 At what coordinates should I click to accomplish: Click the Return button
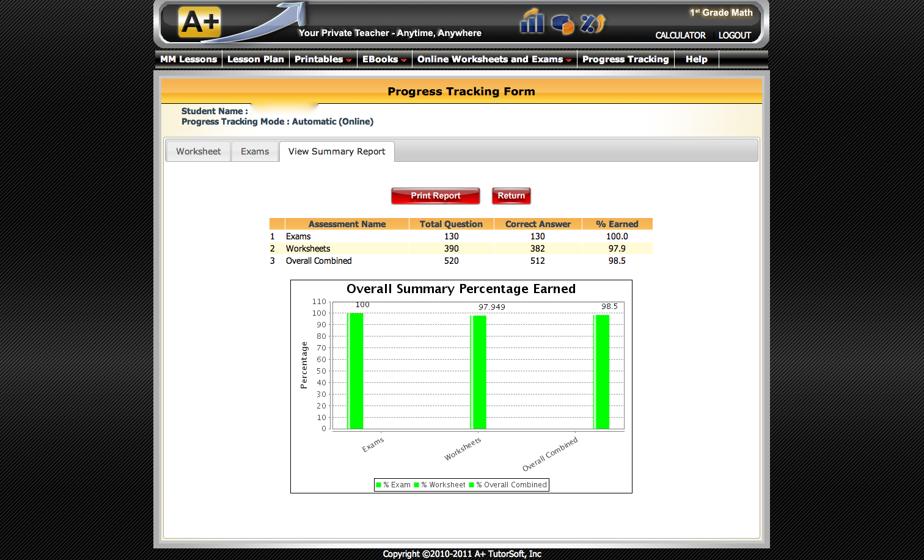tap(511, 195)
